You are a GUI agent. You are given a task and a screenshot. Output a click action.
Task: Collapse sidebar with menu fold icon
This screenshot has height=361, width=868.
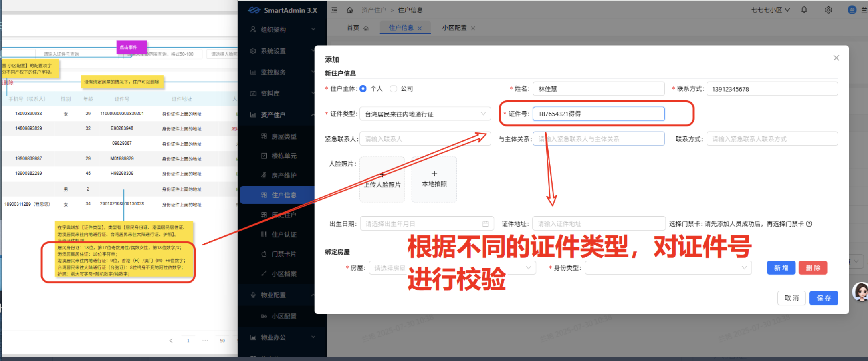click(334, 10)
